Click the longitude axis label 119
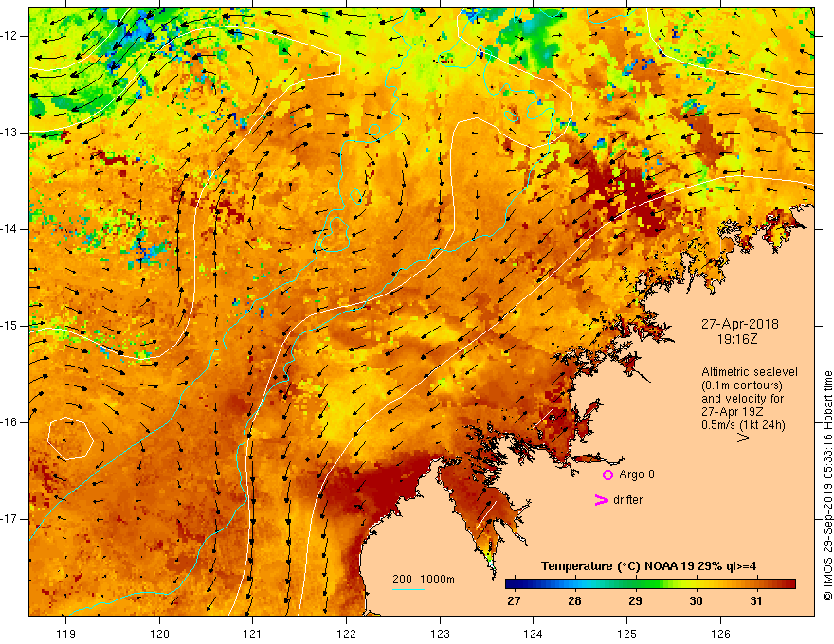The width and height of the screenshot is (834, 644). click(66, 634)
